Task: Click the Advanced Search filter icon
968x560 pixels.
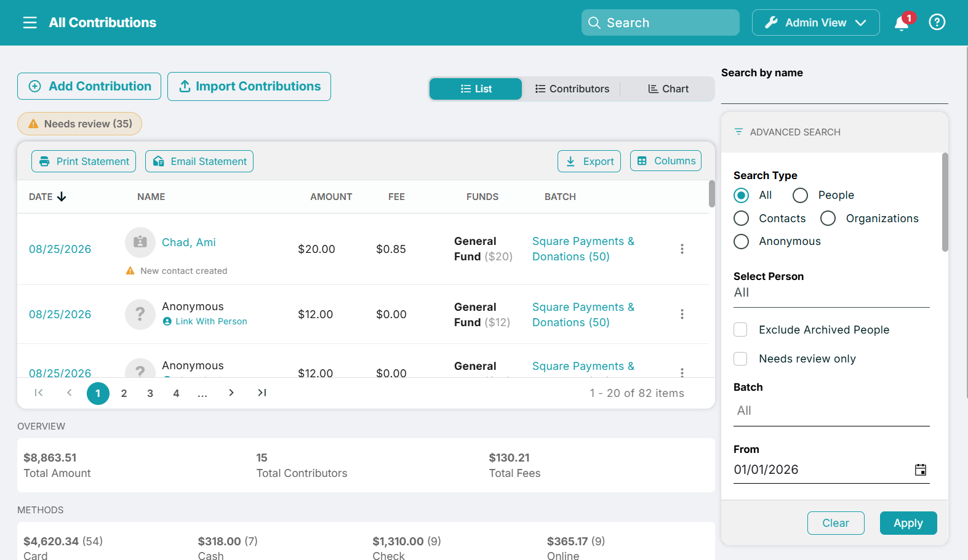Action: tap(738, 132)
